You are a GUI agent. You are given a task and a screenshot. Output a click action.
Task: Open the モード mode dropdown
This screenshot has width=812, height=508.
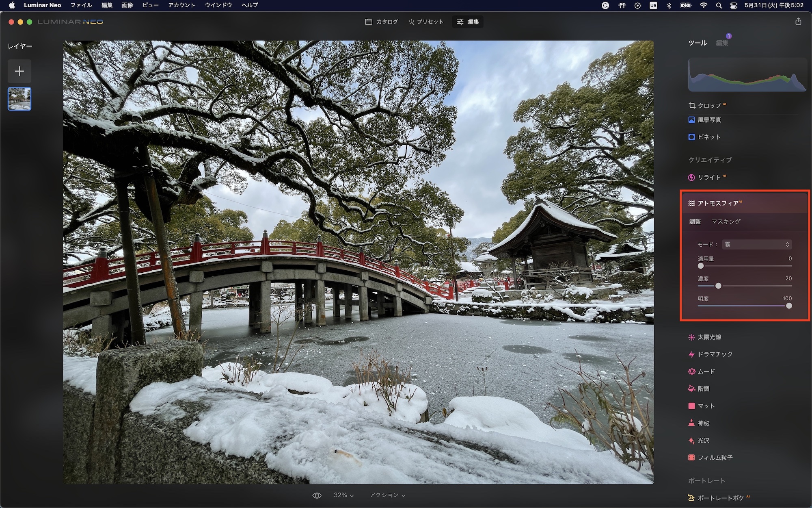(x=756, y=244)
